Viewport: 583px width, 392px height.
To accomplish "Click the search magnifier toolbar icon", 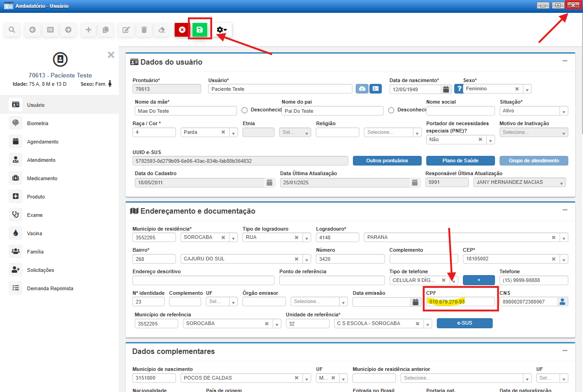I will click(12, 30).
